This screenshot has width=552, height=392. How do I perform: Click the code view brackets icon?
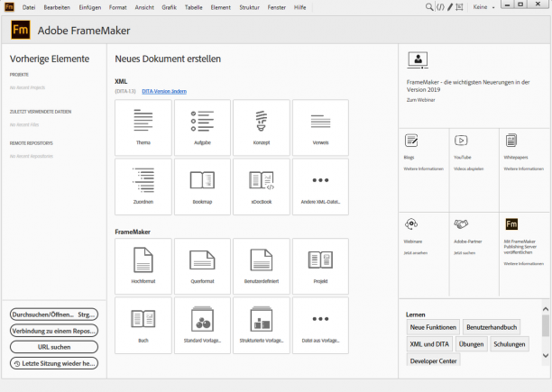(x=440, y=7)
